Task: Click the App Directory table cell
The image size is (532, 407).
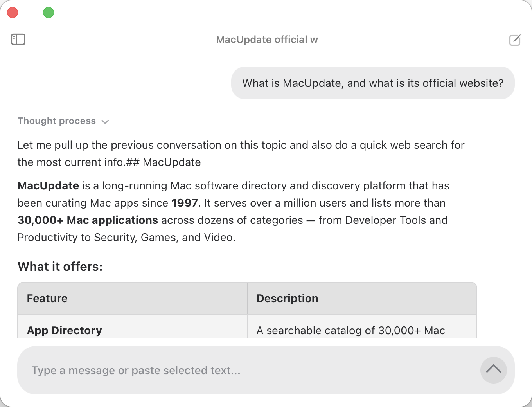Action: [133, 330]
